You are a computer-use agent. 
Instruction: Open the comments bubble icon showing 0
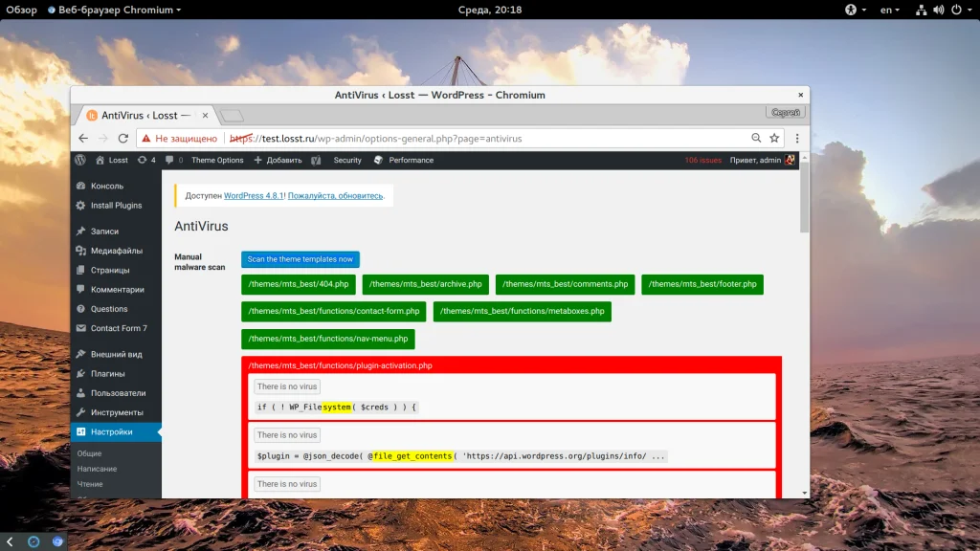[174, 160]
